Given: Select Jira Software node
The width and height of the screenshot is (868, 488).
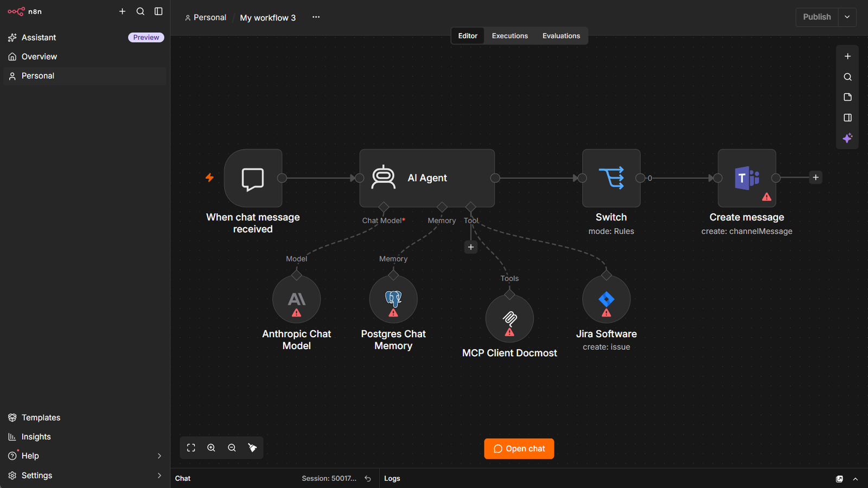Looking at the screenshot, I should [x=607, y=299].
